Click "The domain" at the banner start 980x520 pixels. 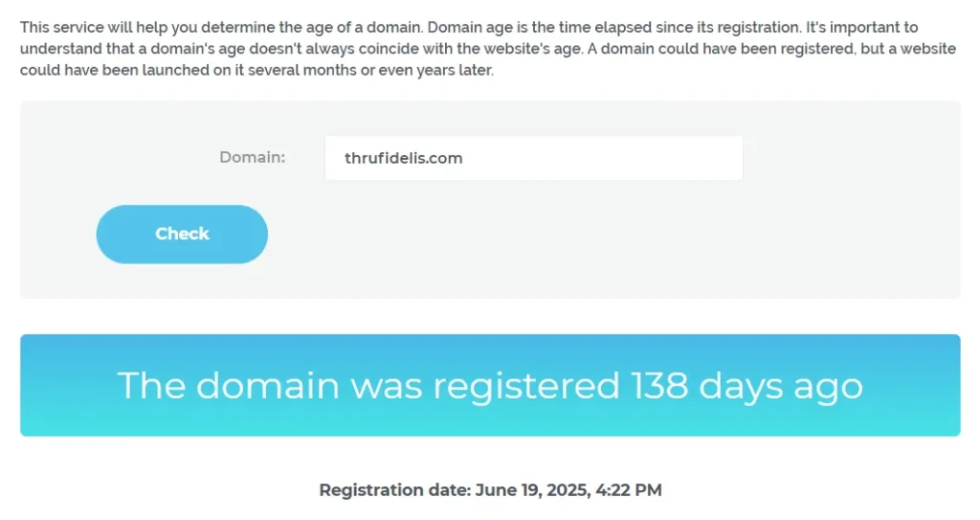point(228,385)
